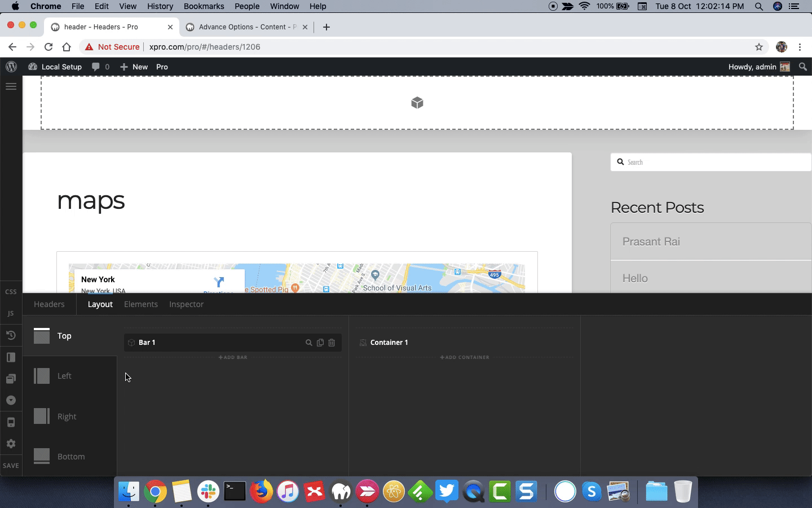
Task: Click the browser back arrow
Action: [x=12, y=47]
